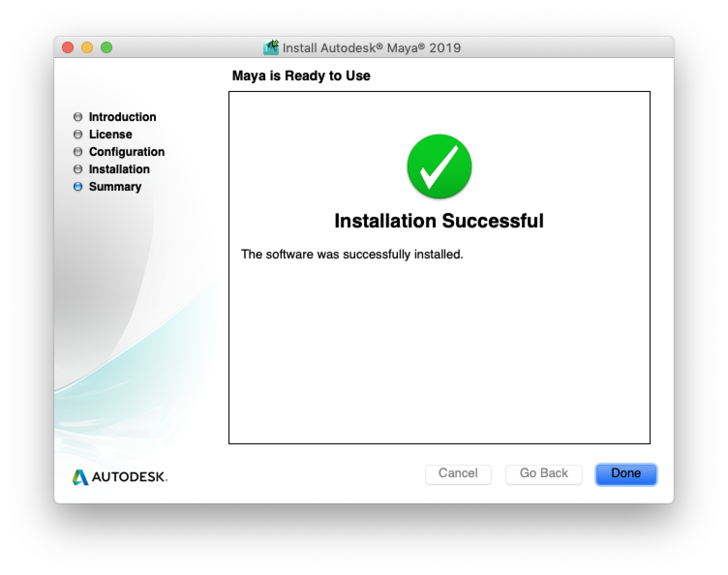This screenshot has height=575, width=728.
Task: Click the Installation step status bullet
Action: tap(78, 169)
